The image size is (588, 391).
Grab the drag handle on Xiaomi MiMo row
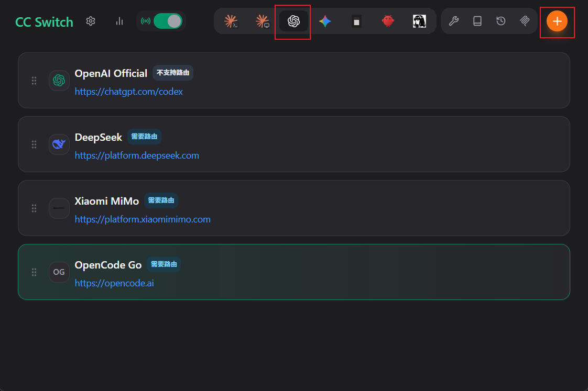click(x=34, y=208)
